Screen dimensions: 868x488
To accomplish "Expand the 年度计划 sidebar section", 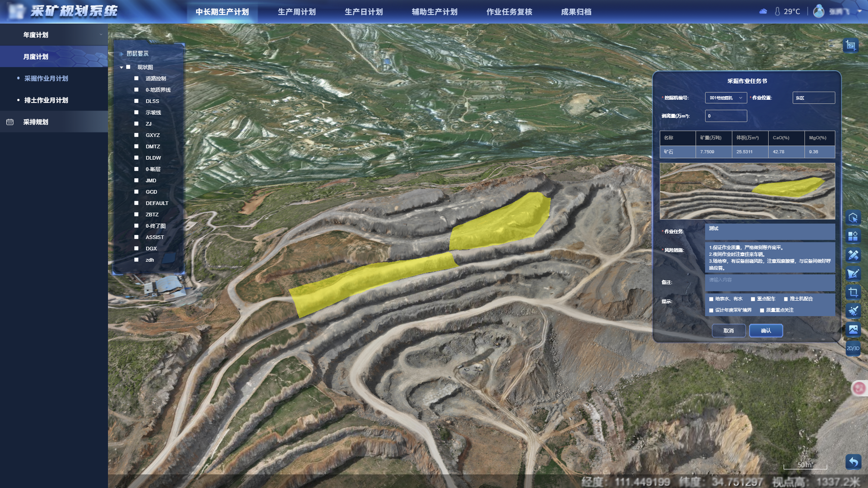I will (54, 35).
